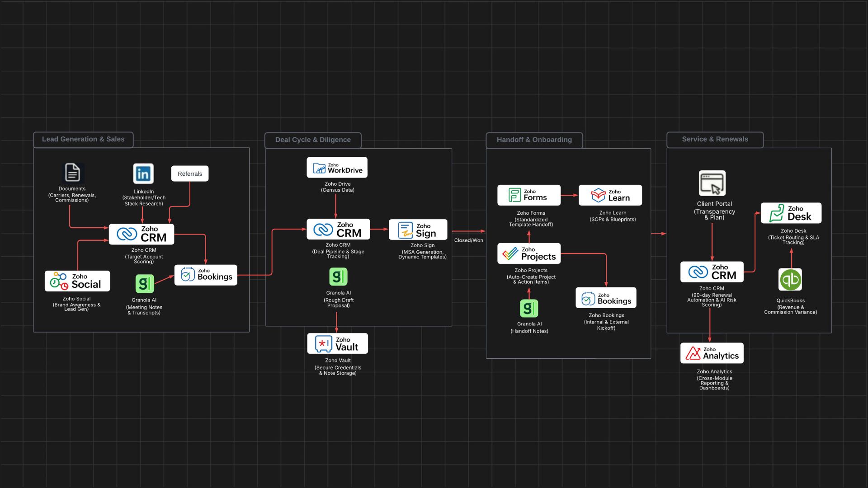
Task: Select the Documents file icon
Action: click(72, 173)
